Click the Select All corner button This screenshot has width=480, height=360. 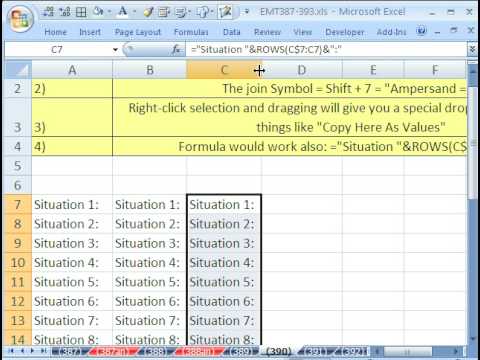click(18, 70)
